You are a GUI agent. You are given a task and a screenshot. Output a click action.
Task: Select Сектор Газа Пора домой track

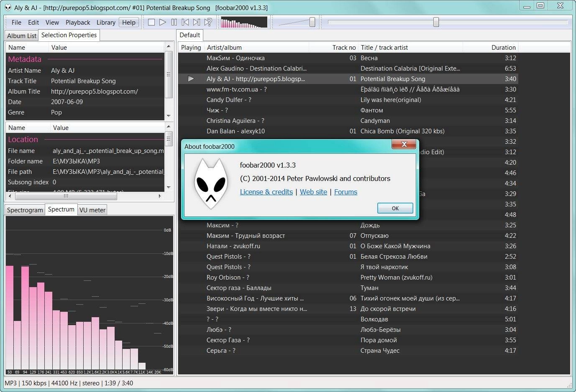(x=348, y=340)
